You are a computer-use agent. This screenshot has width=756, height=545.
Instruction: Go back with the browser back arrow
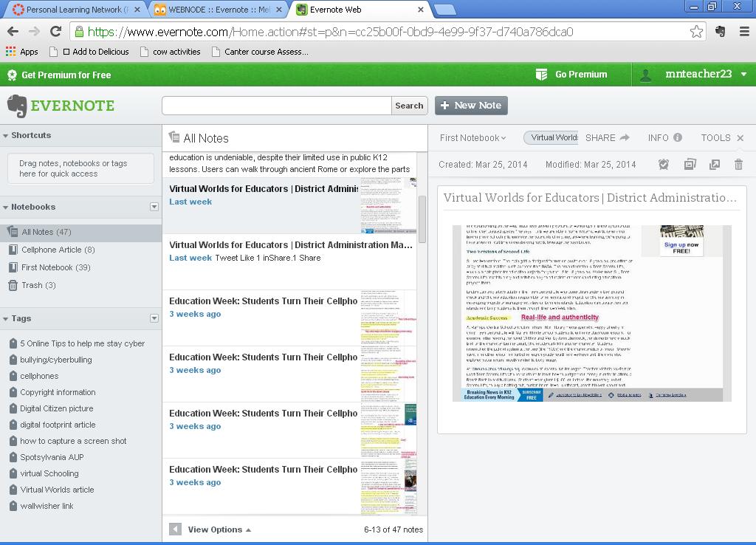pos(13,32)
